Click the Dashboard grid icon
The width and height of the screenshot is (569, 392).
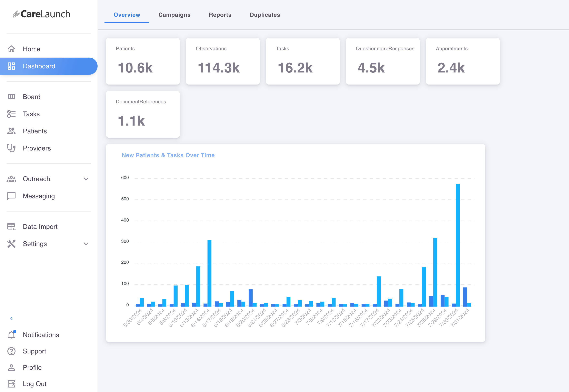point(11,66)
